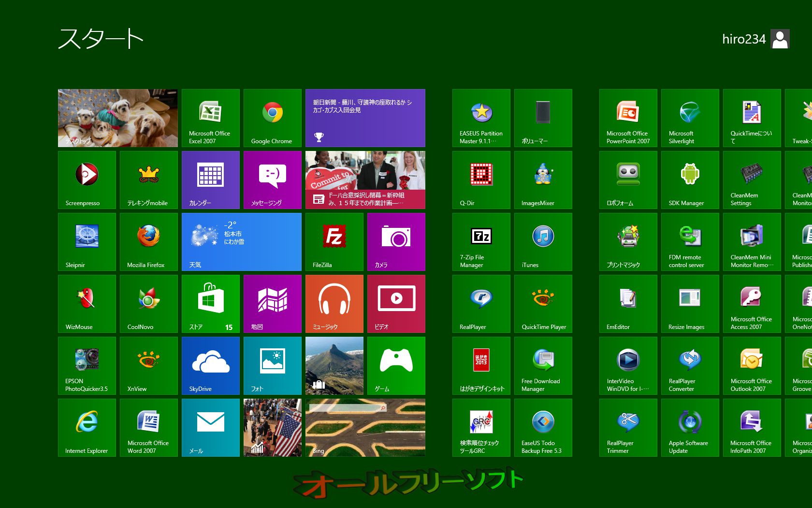This screenshot has height=508, width=812.
Task: Open the Maps (地図) tile
Action: click(273, 304)
